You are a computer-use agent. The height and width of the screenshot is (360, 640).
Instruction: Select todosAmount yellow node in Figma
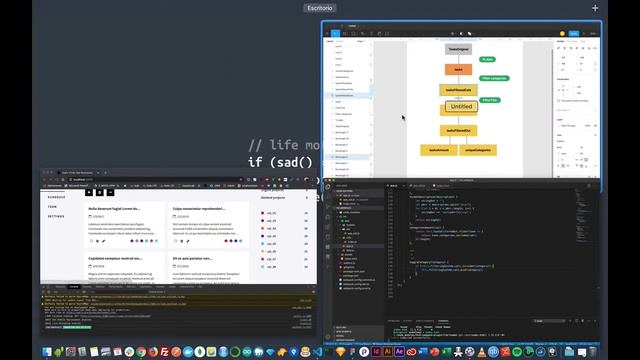[x=439, y=150]
